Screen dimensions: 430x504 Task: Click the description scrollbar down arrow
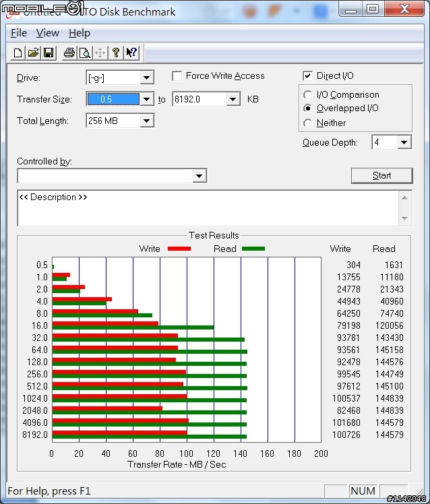[404, 218]
